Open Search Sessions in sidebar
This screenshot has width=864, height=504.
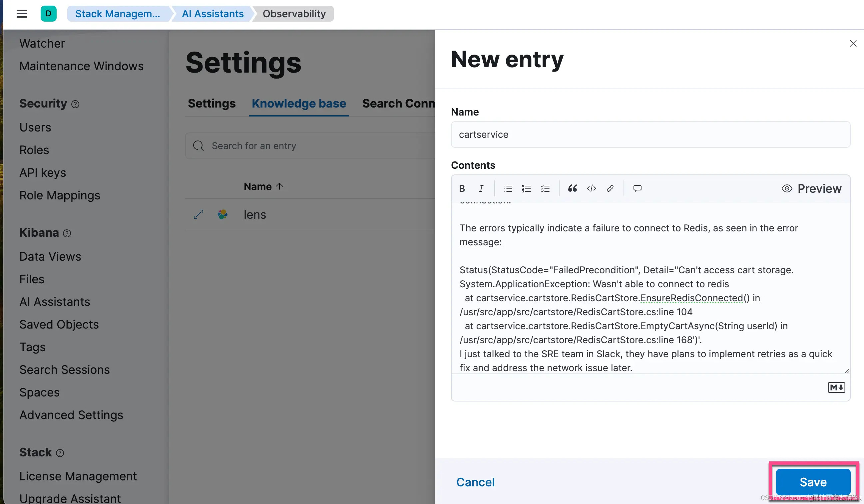pos(65,370)
